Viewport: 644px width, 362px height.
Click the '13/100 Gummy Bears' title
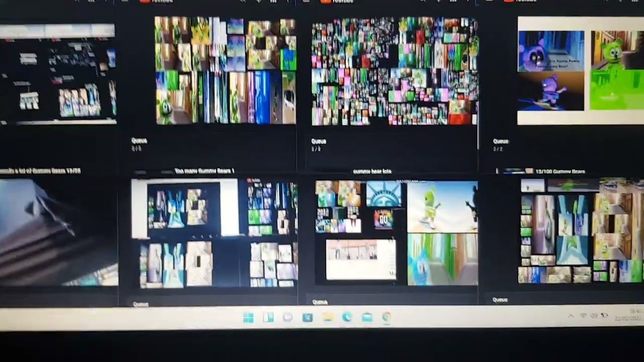click(560, 171)
